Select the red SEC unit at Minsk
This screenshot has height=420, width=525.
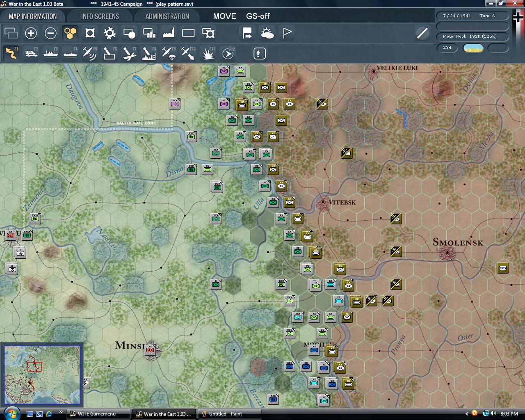(x=150, y=349)
